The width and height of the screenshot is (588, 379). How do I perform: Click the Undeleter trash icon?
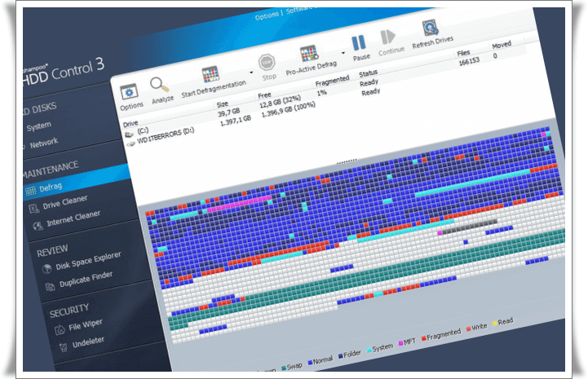point(64,347)
